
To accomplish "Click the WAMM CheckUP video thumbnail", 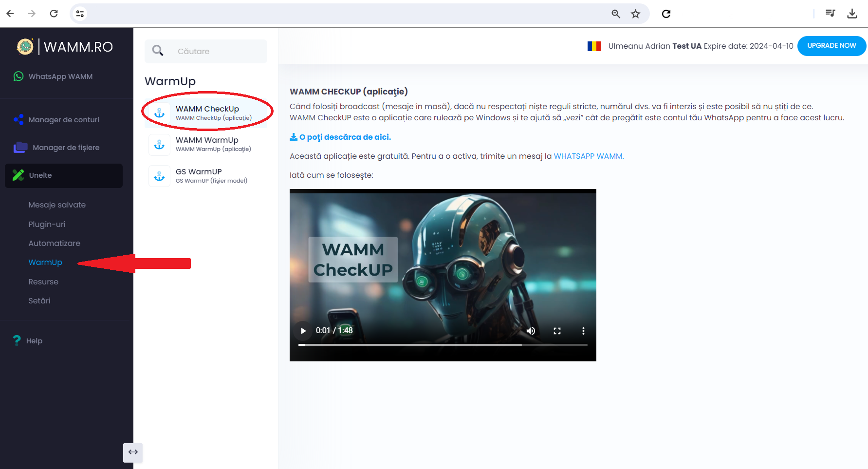I will point(443,275).
